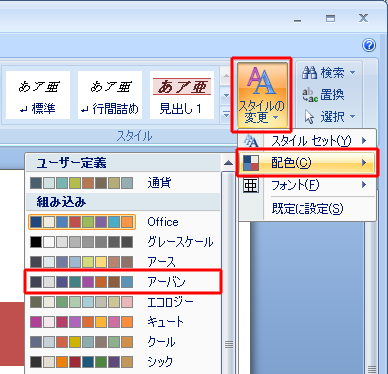Click the キュート scheme color swatches
This screenshot has width=388, height=374.
click(x=82, y=322)
